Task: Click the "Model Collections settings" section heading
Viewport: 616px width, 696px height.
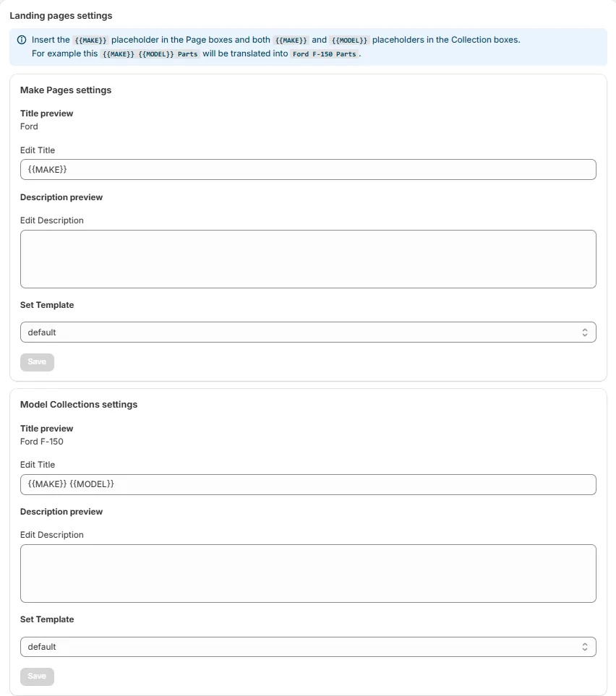Action: click(79, 405)
